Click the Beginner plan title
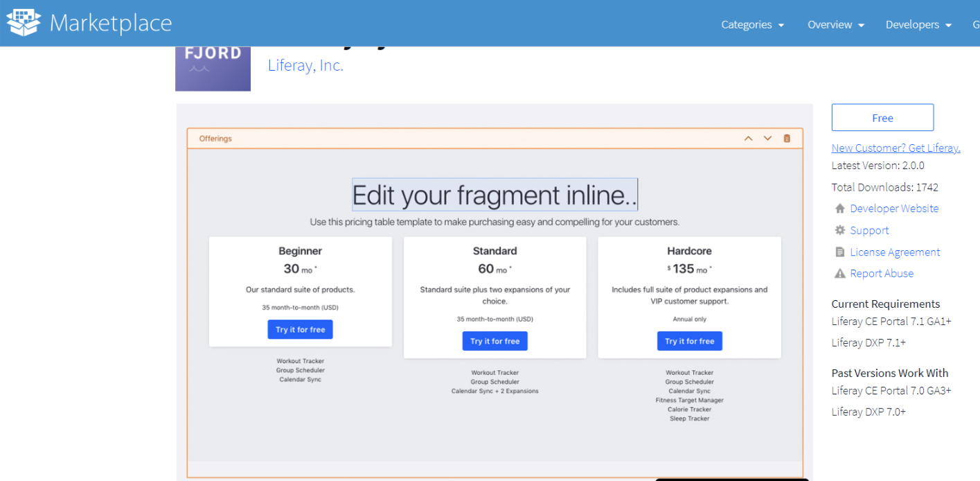The image size is (980, 481). click(x=301, y=251)
